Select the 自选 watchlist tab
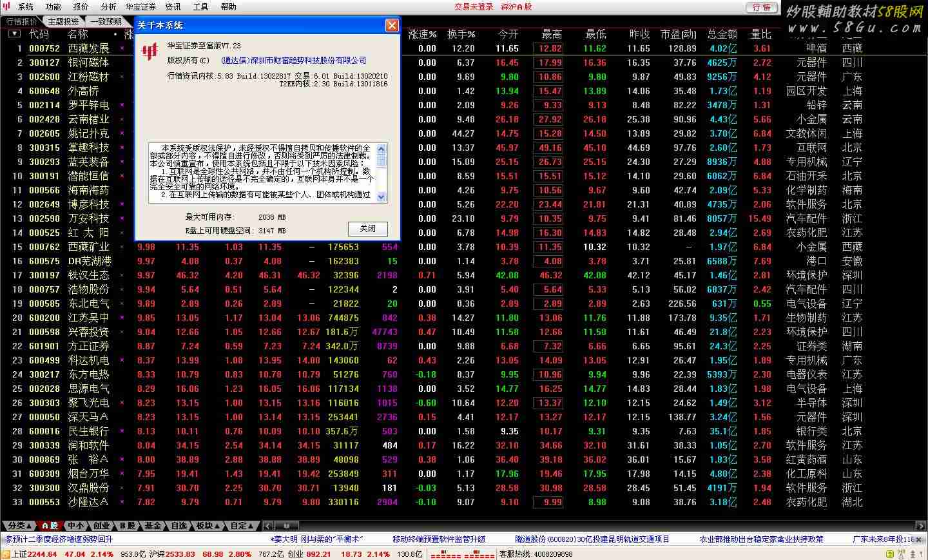This screenshot has height=560, width=928. click(179, 526)
